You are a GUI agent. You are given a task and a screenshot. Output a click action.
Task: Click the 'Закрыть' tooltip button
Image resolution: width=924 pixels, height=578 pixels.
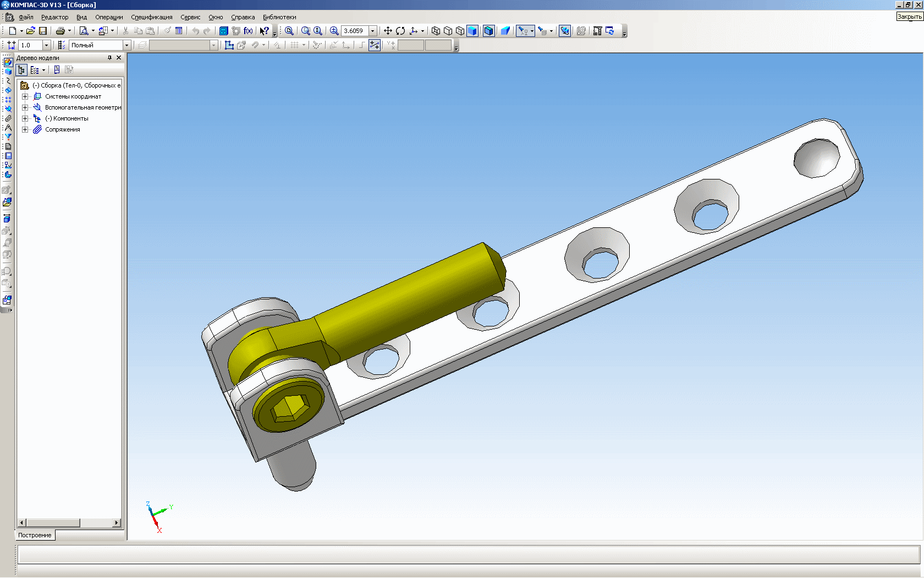[x=909, y=17]
